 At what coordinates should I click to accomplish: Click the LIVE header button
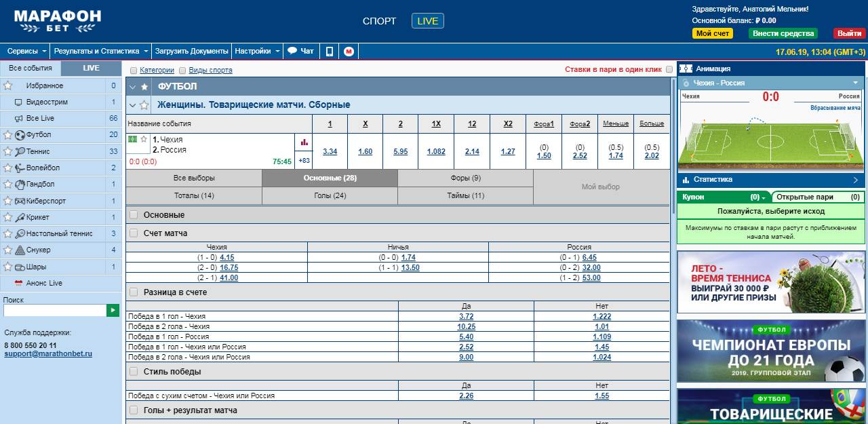pyautogui.click(x=428, y=21)
